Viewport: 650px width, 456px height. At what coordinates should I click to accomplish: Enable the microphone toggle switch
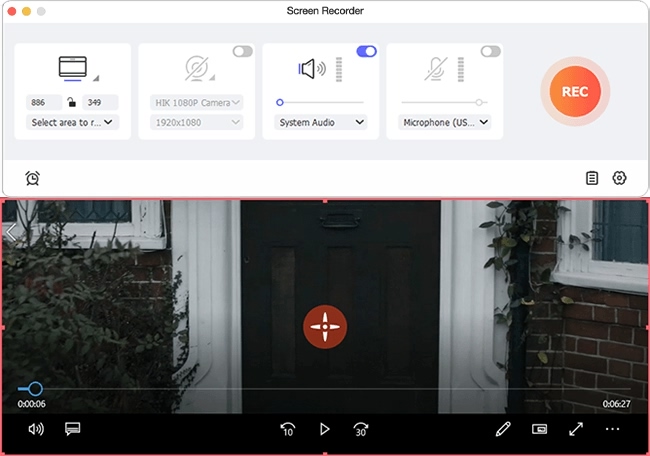tap(491, 51)
